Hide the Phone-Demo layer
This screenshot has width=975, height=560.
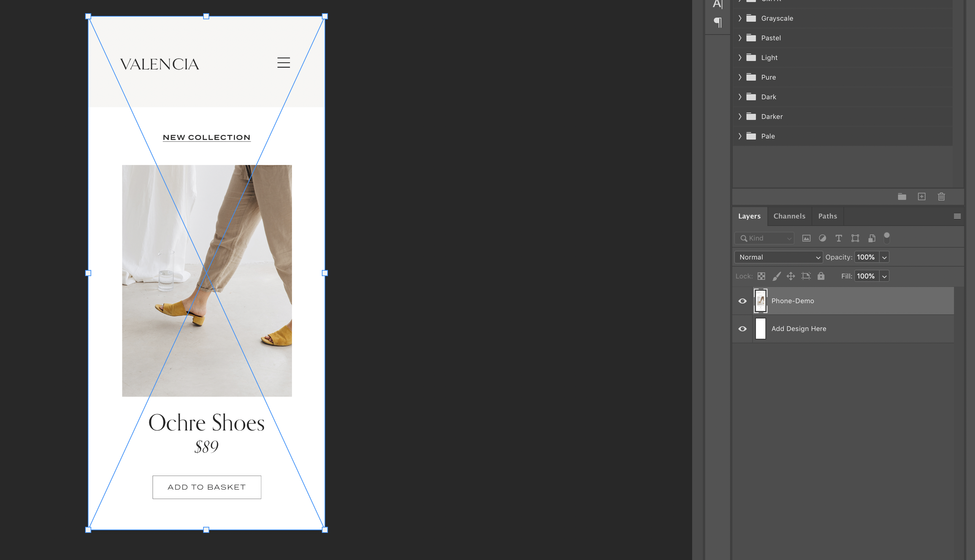pos(742,301)
